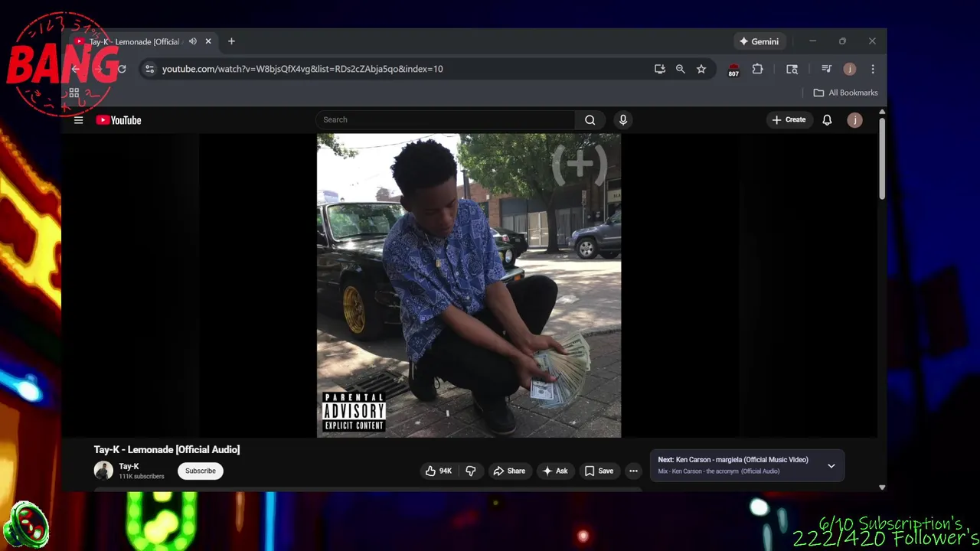Click the scrollbar up arrow
Viewport: 980px width, 551px height.
(882, 112)
